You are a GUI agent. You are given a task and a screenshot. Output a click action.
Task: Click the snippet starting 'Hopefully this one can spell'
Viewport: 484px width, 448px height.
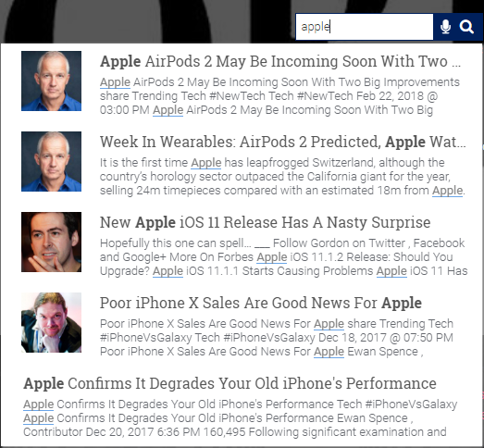click(284, 257)
